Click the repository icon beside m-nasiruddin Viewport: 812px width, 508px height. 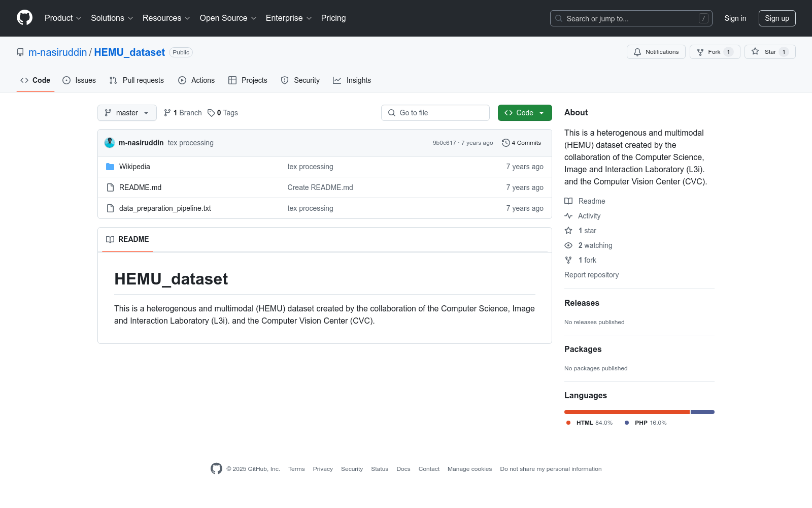tap(20, 52)
